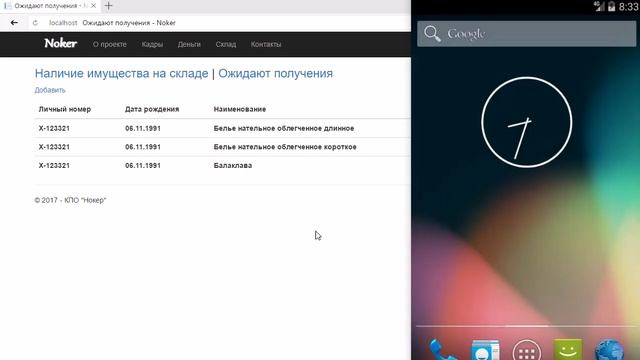Viewport: 640px width, 360px height.
Task: Click the browser back arrow
Action: click(x=14, y=23)
